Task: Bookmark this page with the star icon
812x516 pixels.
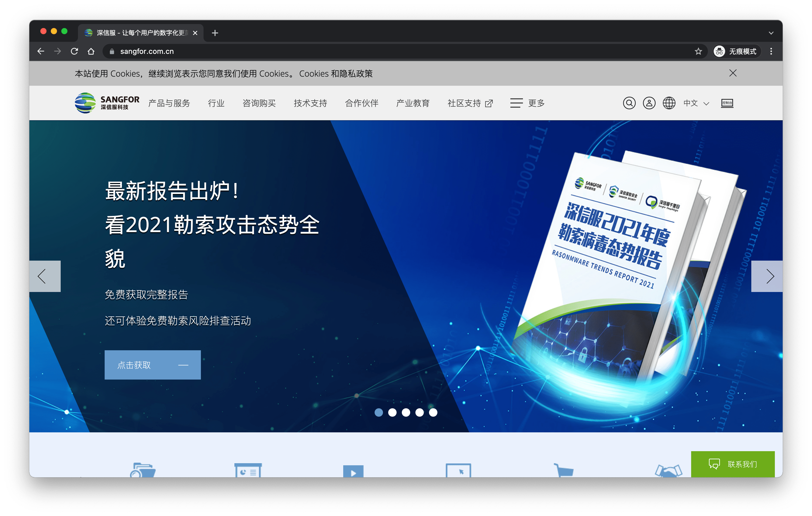Action: [x=698, y=51]
